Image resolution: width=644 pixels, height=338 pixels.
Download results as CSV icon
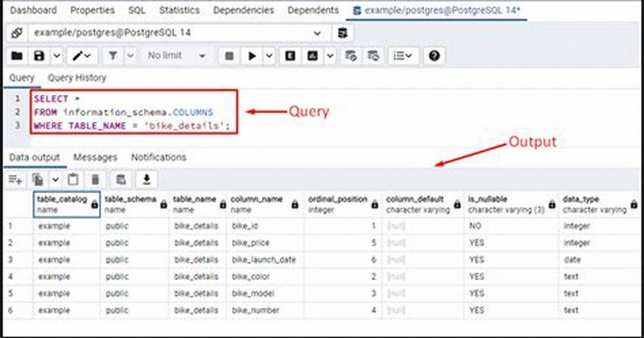146,179
